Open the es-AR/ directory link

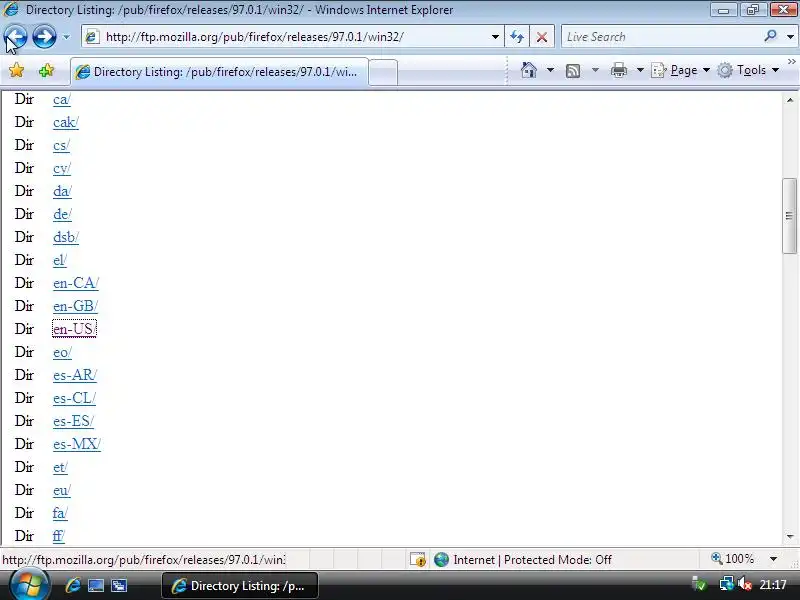74,376
